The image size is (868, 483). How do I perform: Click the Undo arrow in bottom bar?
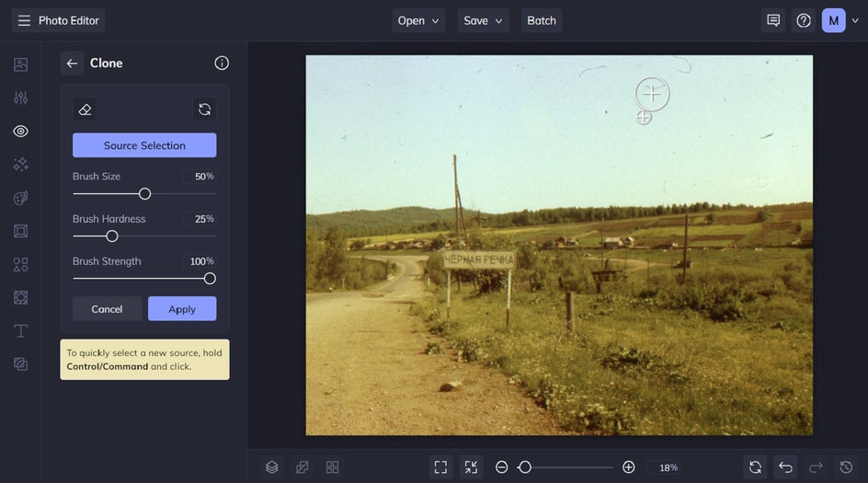tap(785, 467)
